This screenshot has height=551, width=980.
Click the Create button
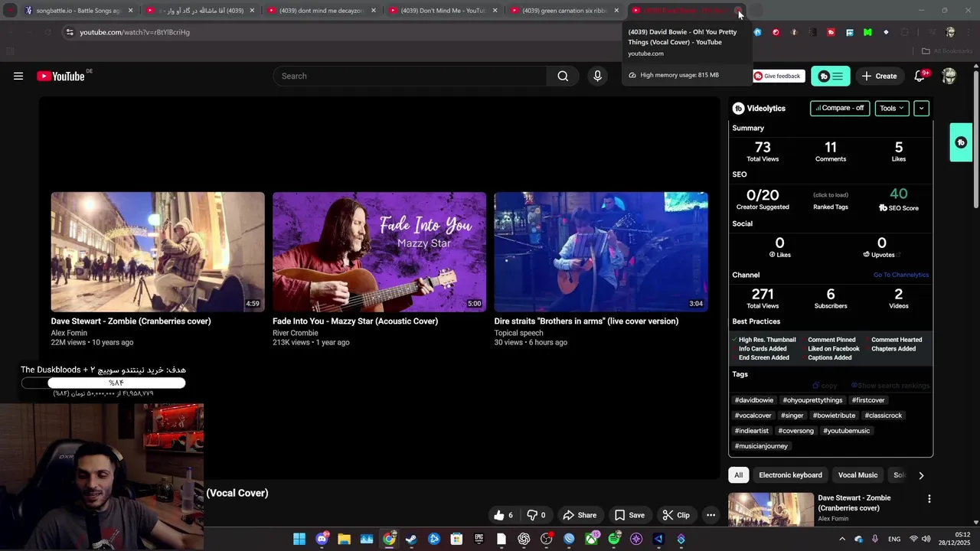click(x=879, y=76)
